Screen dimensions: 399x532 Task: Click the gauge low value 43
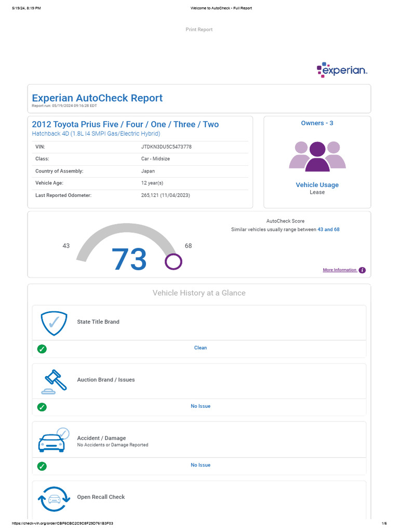tap(66, 246)
